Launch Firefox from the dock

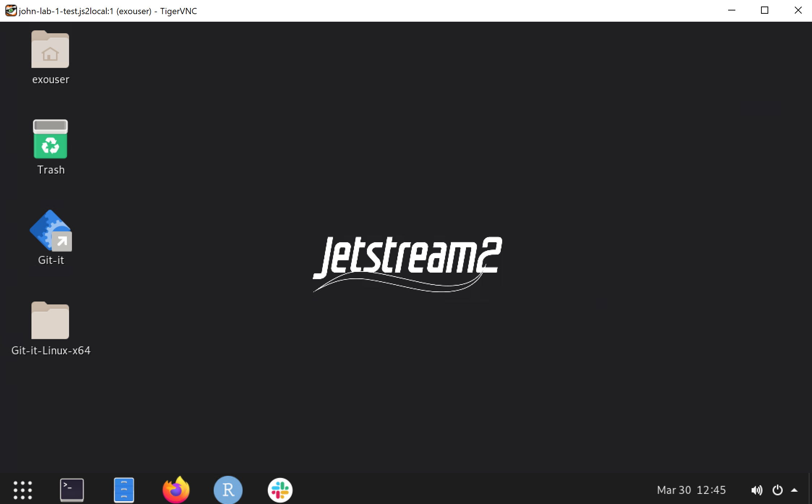(176, 490)
